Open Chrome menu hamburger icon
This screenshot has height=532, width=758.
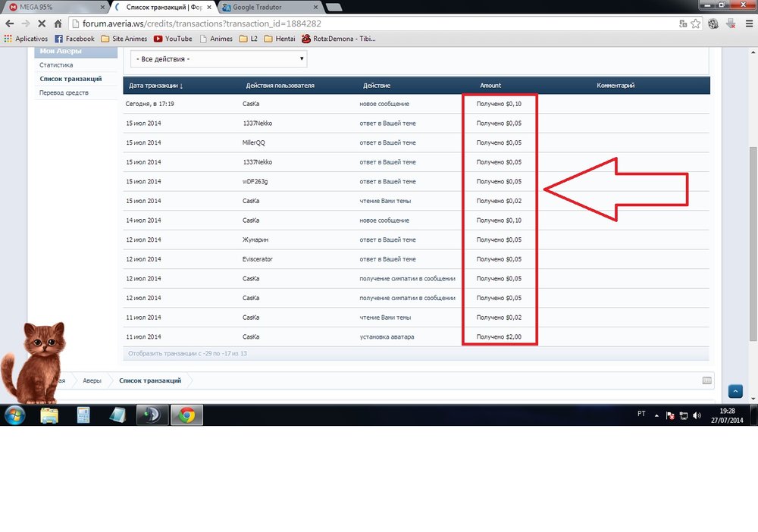[747, 23]
